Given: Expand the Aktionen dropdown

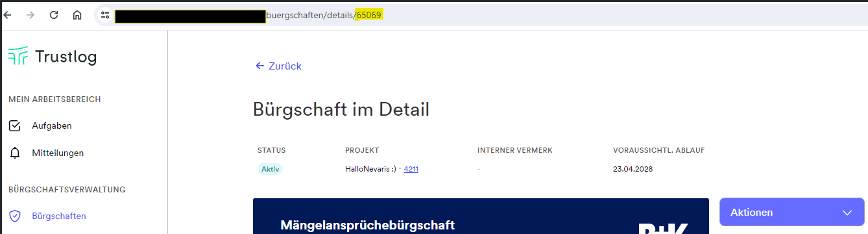Looking at the screenshot, I should point(791,212).
